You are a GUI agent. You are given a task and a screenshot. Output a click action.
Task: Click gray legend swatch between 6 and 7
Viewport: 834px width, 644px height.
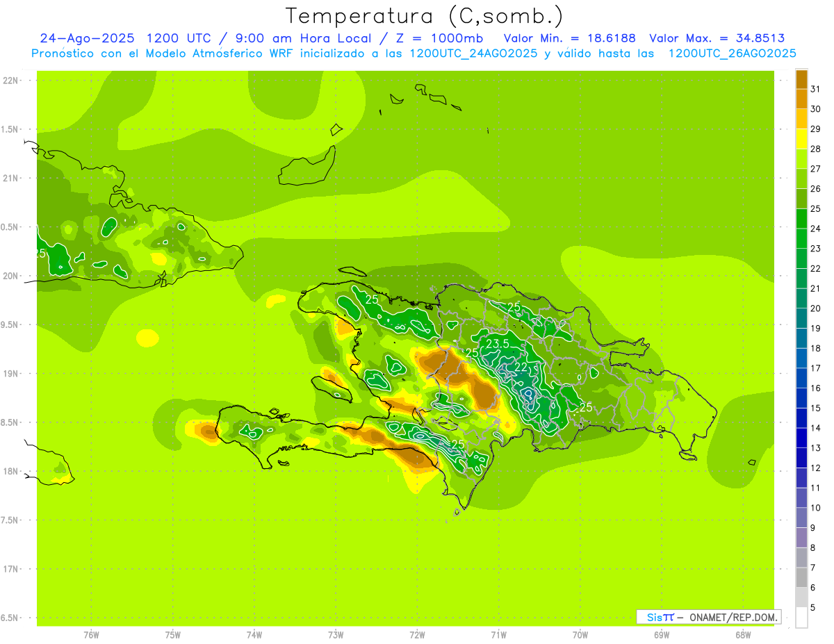(x=801, y=577)
